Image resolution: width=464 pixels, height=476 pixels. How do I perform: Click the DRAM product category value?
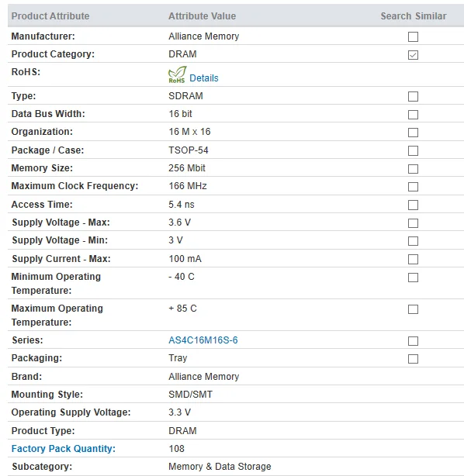coord(182,53)
